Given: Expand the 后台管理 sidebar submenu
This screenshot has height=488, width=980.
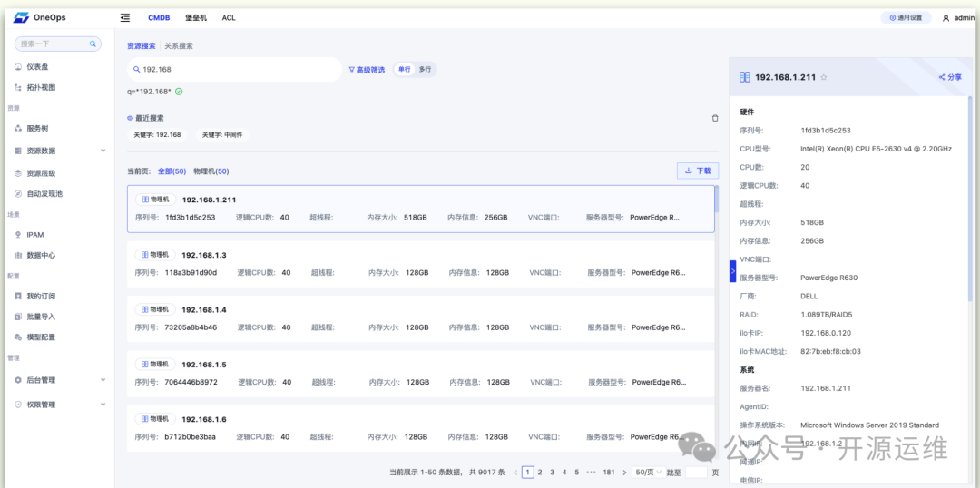Looking at the screenshot, I should point(61,380).
